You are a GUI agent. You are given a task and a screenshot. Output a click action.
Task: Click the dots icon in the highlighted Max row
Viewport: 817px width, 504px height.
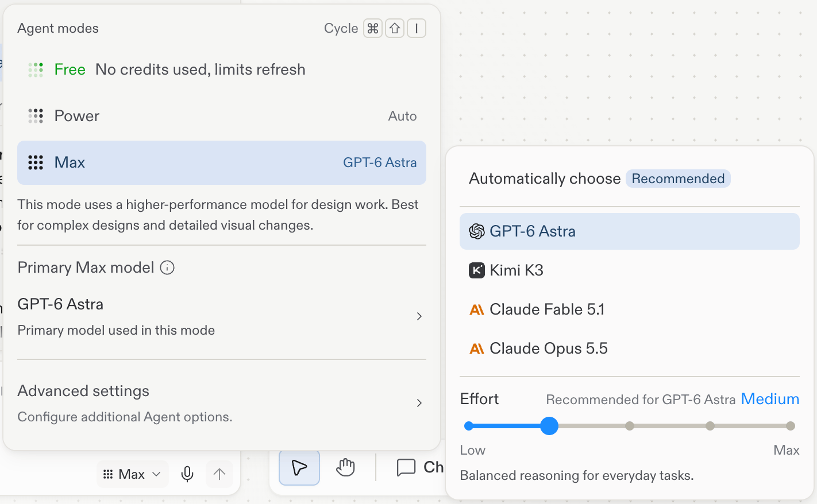[36, 162]
